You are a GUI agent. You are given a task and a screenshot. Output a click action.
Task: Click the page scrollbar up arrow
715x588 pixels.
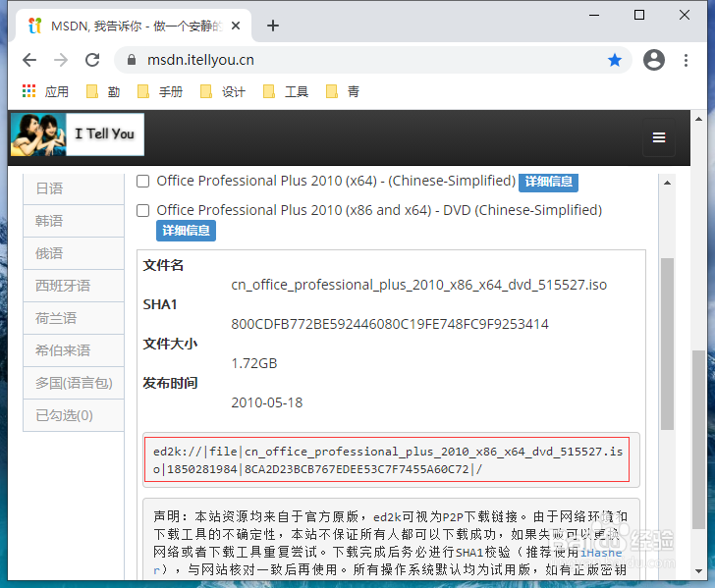[x=698, y=119]
